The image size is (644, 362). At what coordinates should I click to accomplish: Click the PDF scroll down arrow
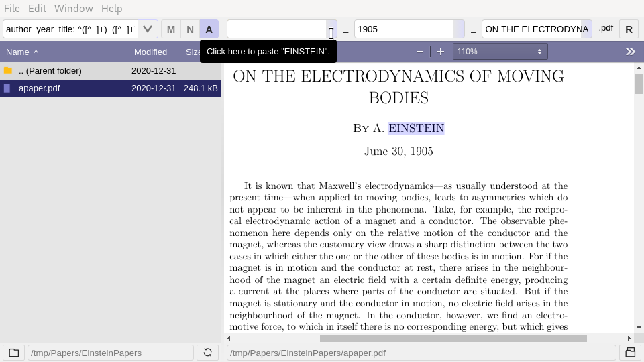point(639,328)
